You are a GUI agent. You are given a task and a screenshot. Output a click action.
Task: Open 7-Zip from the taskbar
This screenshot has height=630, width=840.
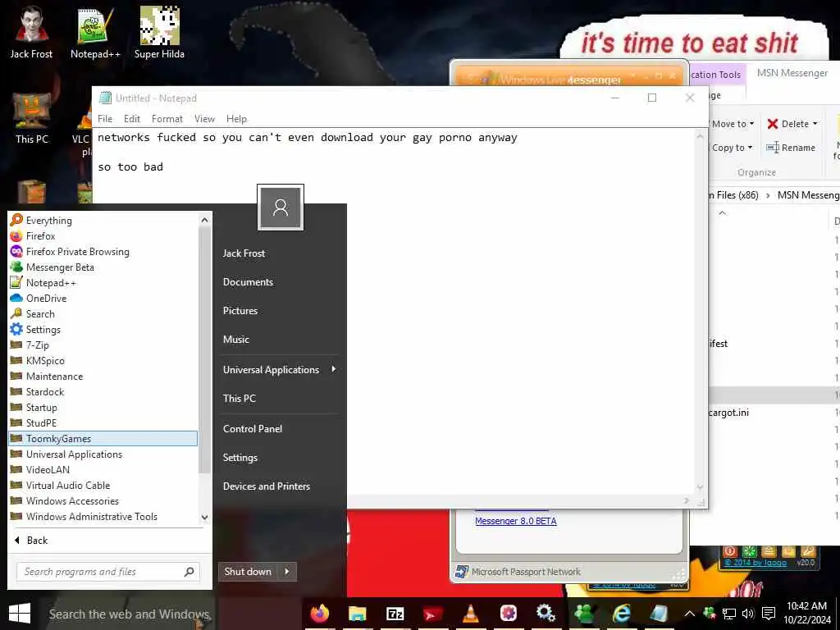pos(395,614)
